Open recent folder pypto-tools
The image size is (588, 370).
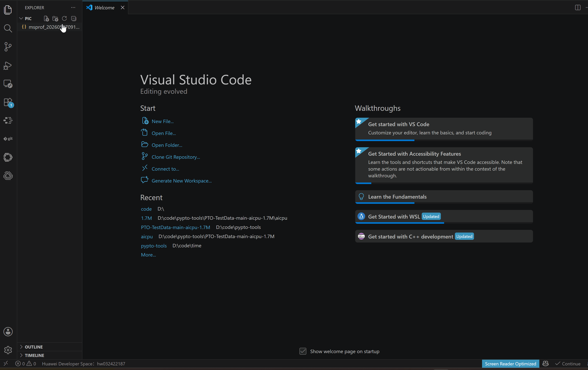154,246
